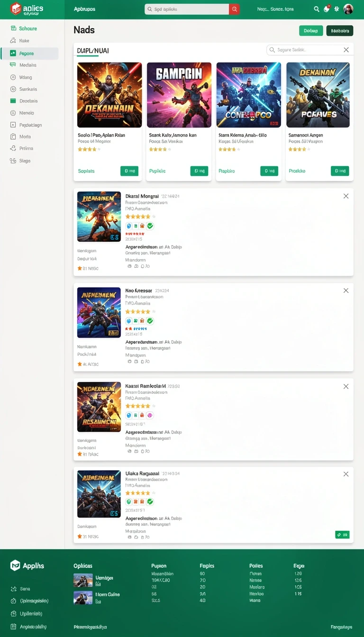
Task: Click the Mdang sidebar icon
Action: coord(13,77)
